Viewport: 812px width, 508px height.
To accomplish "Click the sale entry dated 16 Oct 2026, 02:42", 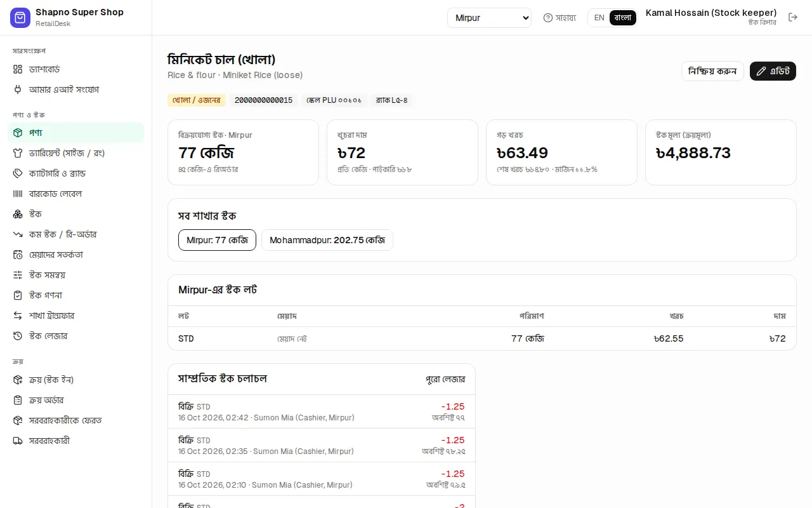I will coord(322,411).
